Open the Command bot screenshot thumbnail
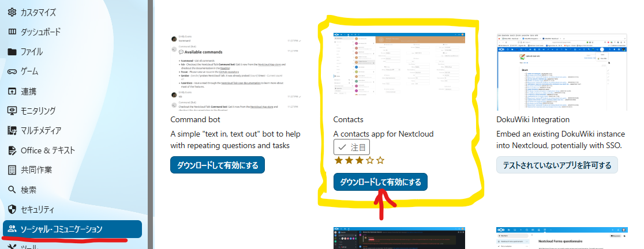 236,72
